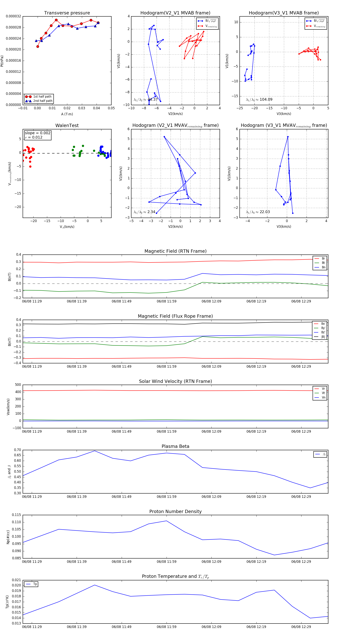Image resolution: width=351 pixels, height=644 pixels.
Task: Click "06/08 12:09" under the Plasma Beta plot
Action: coord(211,496)
